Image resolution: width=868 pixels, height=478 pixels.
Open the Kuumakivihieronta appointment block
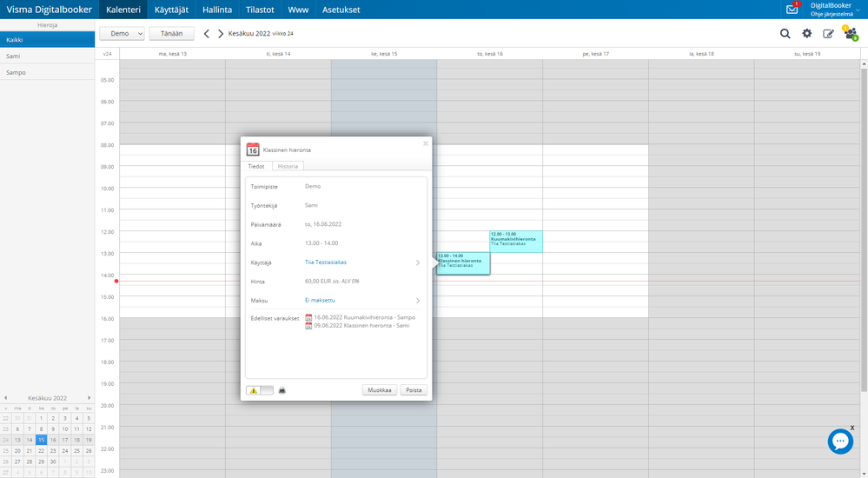click(516, 242)
